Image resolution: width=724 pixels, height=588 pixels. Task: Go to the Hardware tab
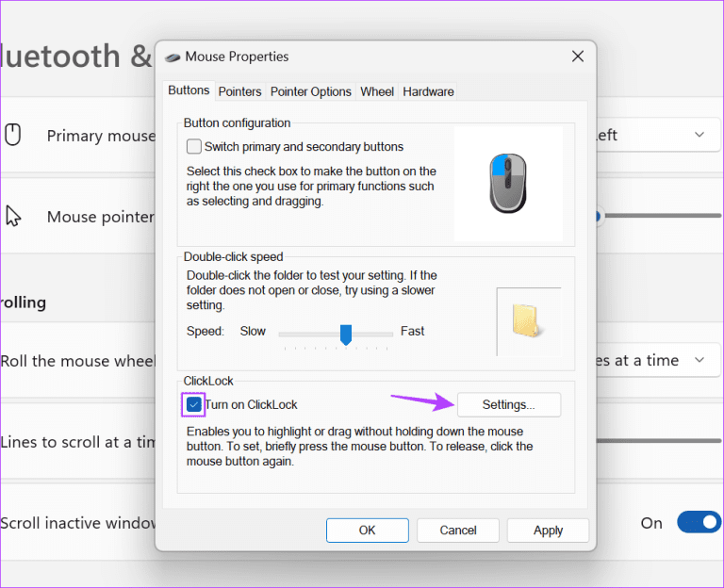click(428, 91)
